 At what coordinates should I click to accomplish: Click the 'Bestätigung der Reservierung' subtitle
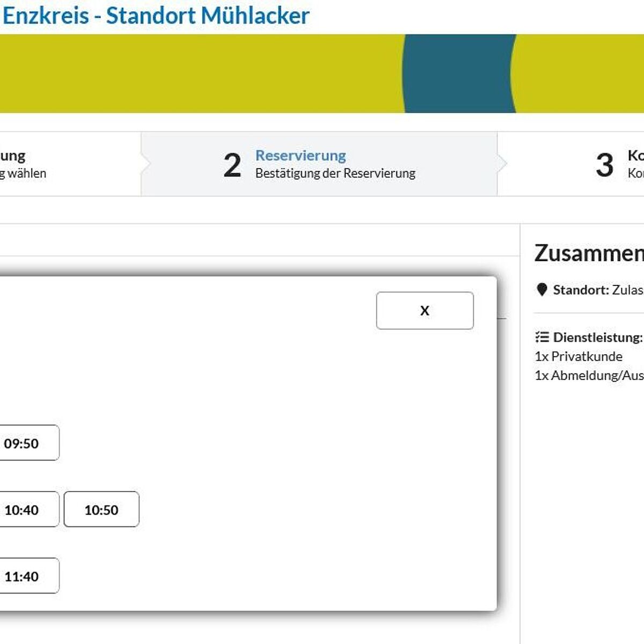(x=335, y=173)
